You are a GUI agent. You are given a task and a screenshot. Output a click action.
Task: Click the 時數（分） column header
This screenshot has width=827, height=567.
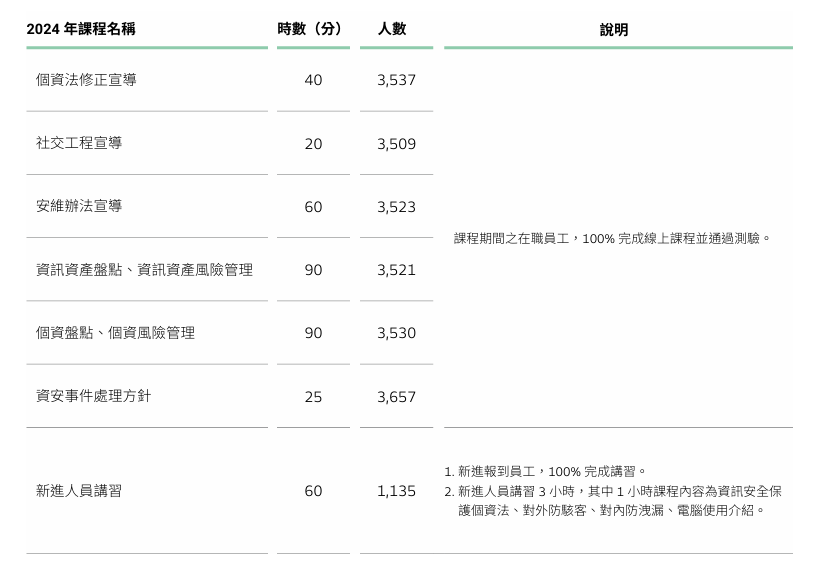pos(313,30)
